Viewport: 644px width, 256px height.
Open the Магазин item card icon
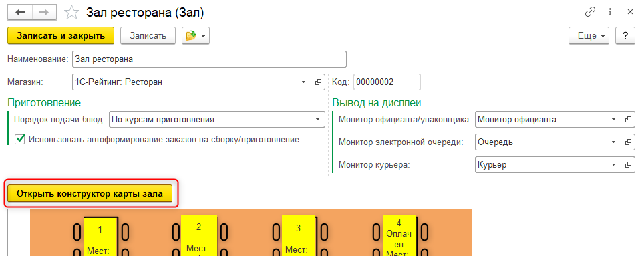(318, 82)
